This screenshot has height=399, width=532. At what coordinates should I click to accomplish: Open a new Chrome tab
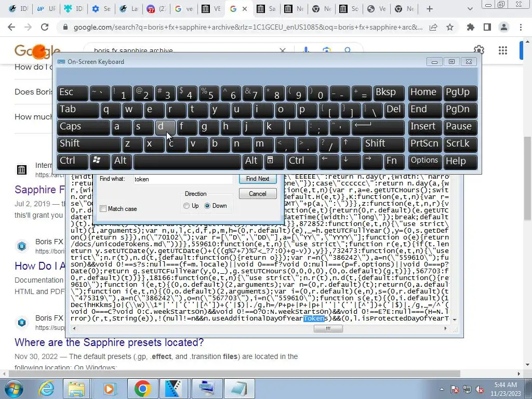point(430,9)
